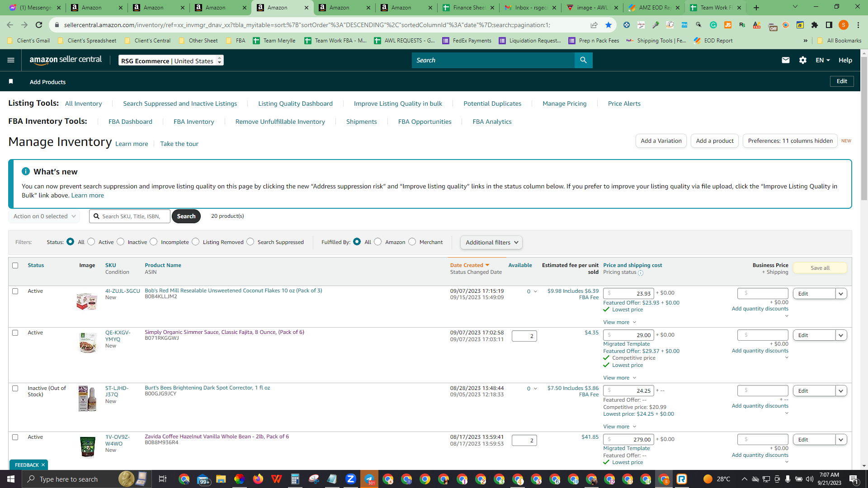Screen dimensions: 868x488
Task: Select the Active status filter
Action: [91, 242]
